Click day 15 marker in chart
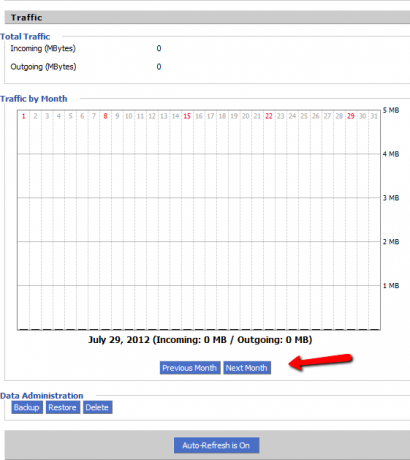410x460 pixels. tap(187, 116)
